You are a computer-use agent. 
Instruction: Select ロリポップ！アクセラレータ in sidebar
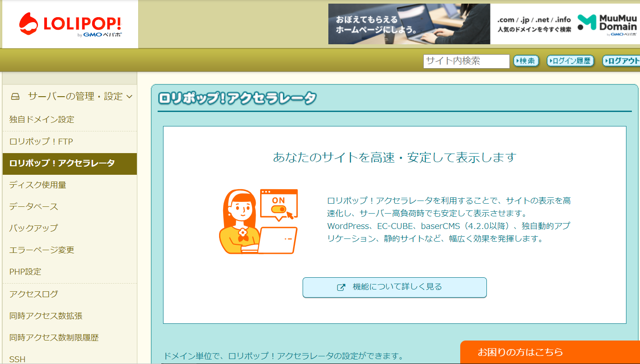(70, 163)
